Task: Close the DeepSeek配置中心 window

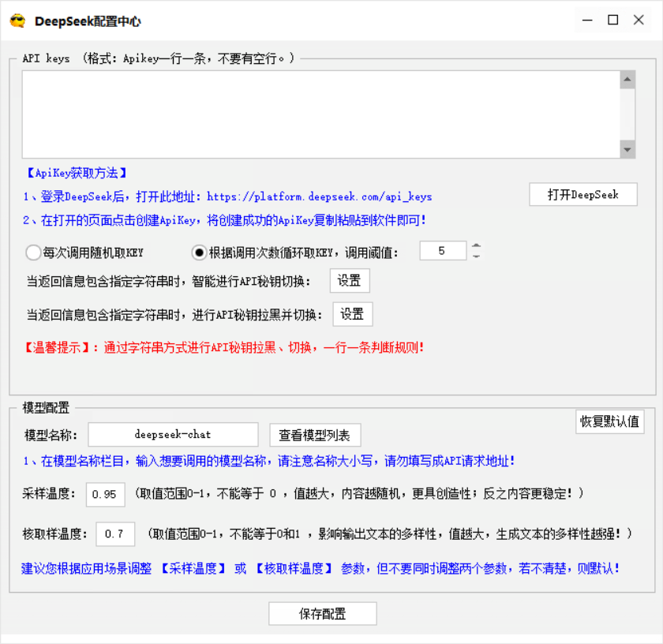Action: [x=639, y=20]
